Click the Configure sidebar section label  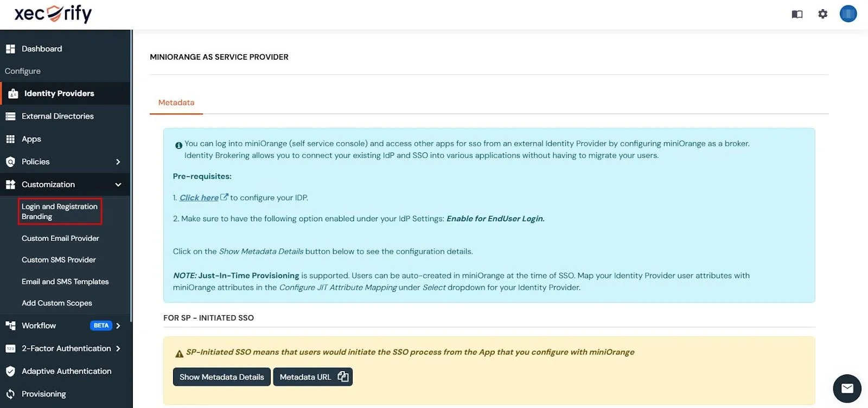tap(23, 71)
